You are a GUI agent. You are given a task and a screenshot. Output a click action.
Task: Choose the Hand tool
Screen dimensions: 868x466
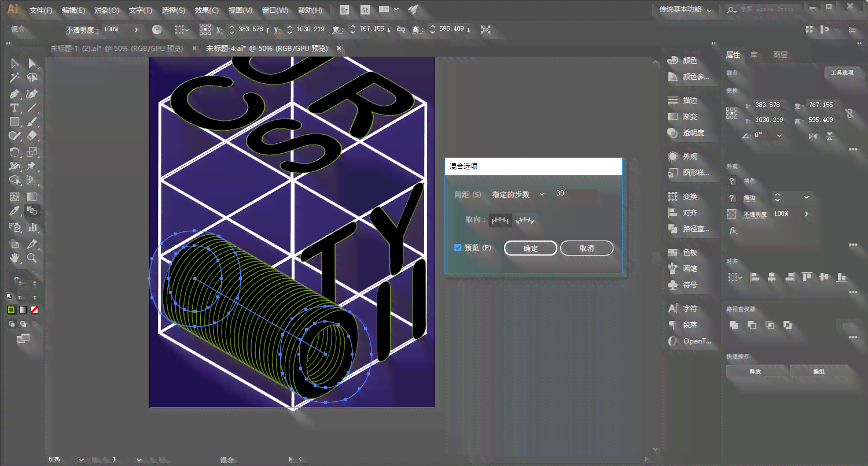click(15, 258)
